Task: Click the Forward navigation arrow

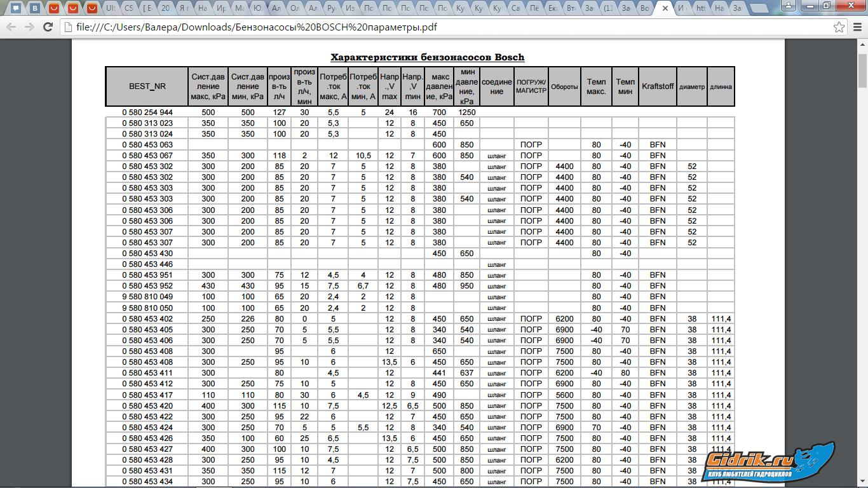Action: 30,27
